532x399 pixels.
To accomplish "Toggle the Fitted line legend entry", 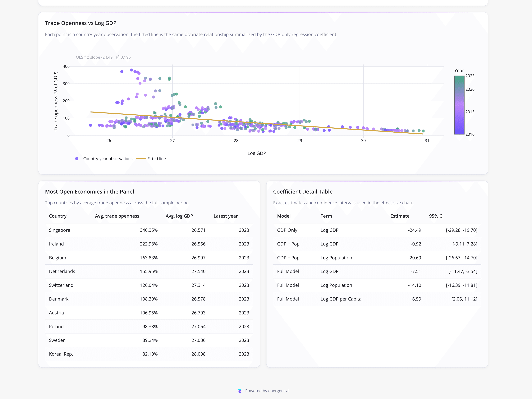I will [x=151, y=159].
